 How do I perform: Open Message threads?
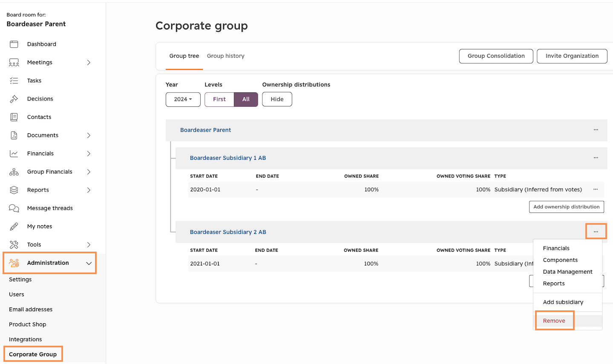coord(50,208)
